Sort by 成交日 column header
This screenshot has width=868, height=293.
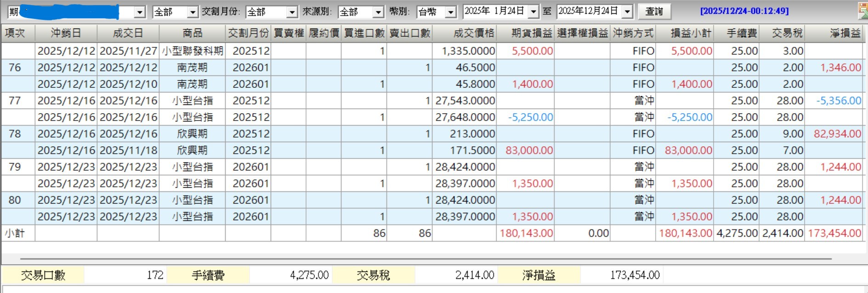coord(128,33)
